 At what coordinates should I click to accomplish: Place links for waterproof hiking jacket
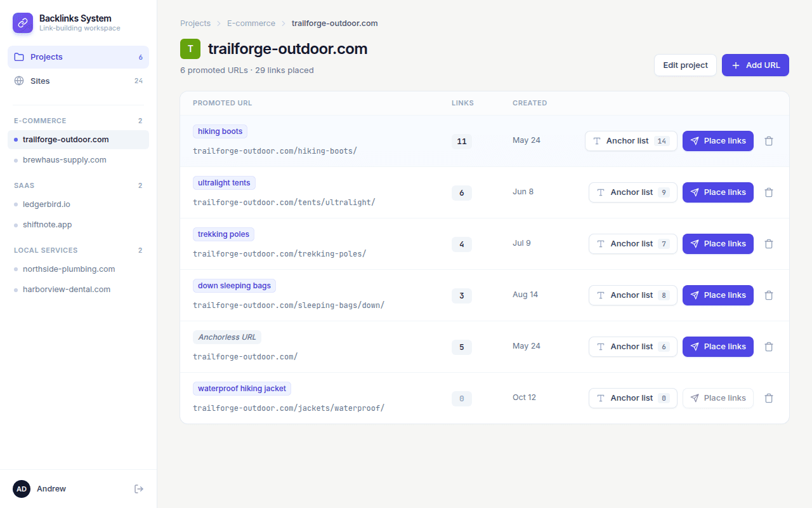click(718, 398)
